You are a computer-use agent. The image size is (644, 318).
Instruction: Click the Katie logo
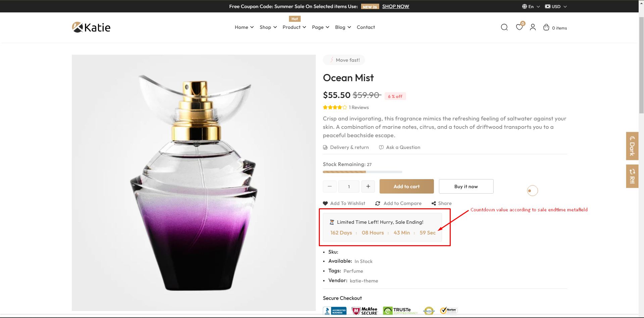pos(91,27)
